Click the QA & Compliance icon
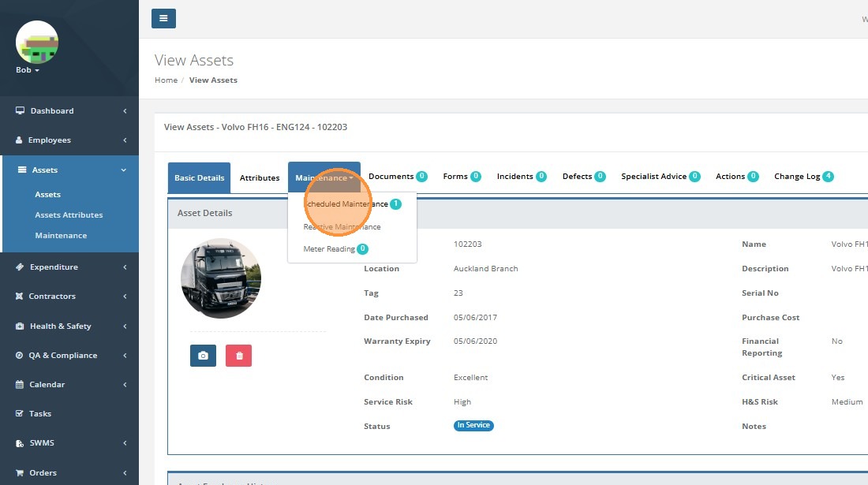The height and width of the screenshot is (485, 868). tap(20, 355)
